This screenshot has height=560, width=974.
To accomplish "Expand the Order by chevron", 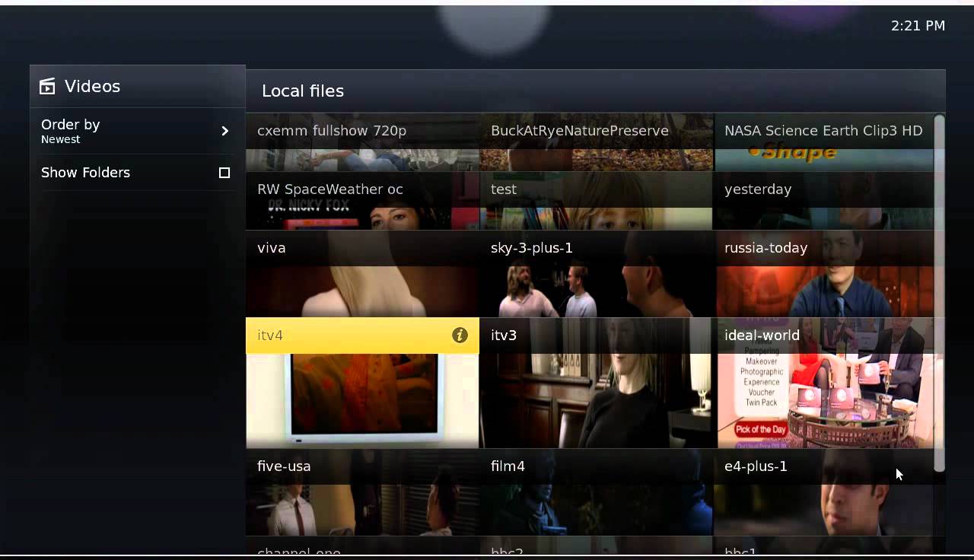I will coord(224,131).
